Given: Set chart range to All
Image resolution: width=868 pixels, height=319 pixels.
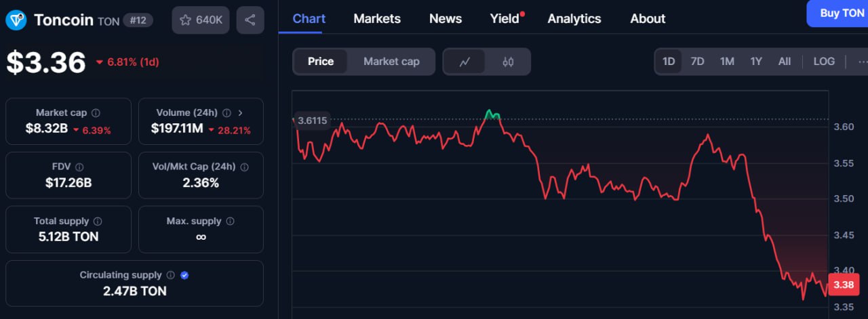Looking at the screenshot, I should click(785, 62).
